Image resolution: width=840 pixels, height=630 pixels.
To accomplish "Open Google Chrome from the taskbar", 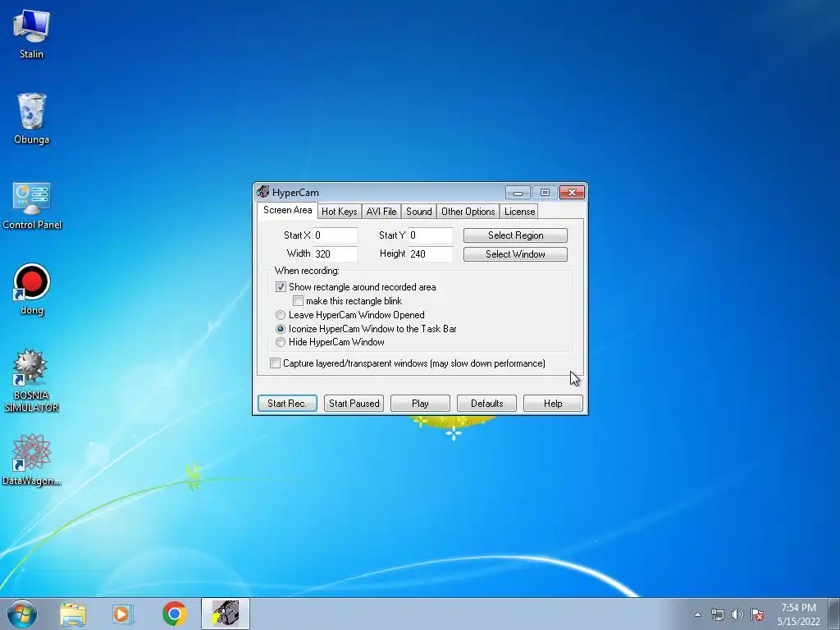I will tap(174, 614).
